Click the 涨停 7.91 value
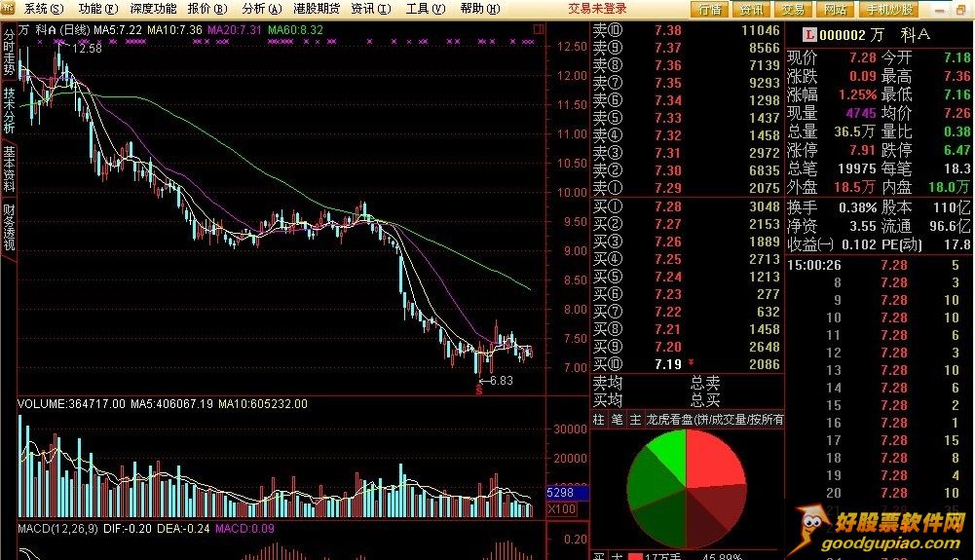The width and height of the screenshot is (975, 560). tap(862, 150)
